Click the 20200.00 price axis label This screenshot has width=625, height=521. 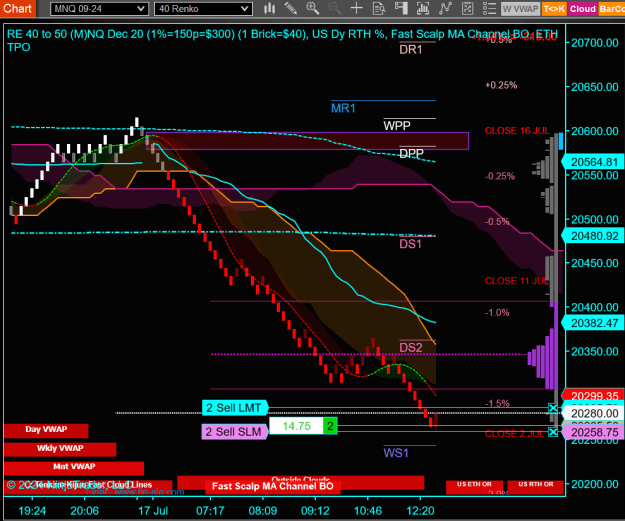tap(595, 484)
